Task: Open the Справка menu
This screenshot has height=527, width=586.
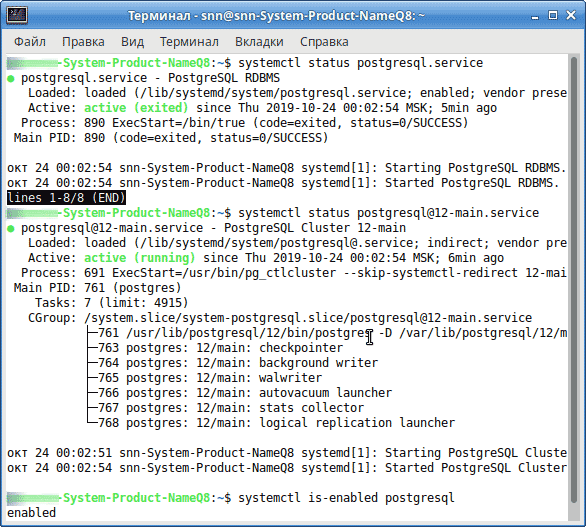Action: pos(324,41)
